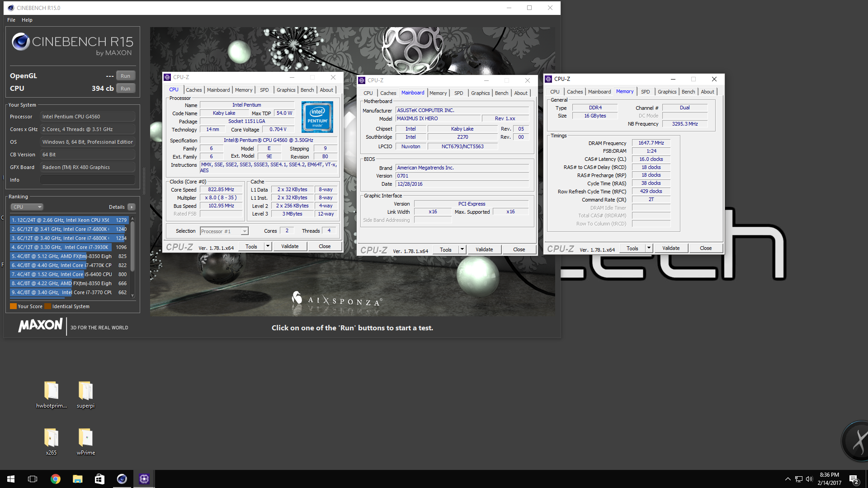Viewport: 868px width, 488px height.
Task: Select the i5-6400 ranking row
Action: coord(69,274)
